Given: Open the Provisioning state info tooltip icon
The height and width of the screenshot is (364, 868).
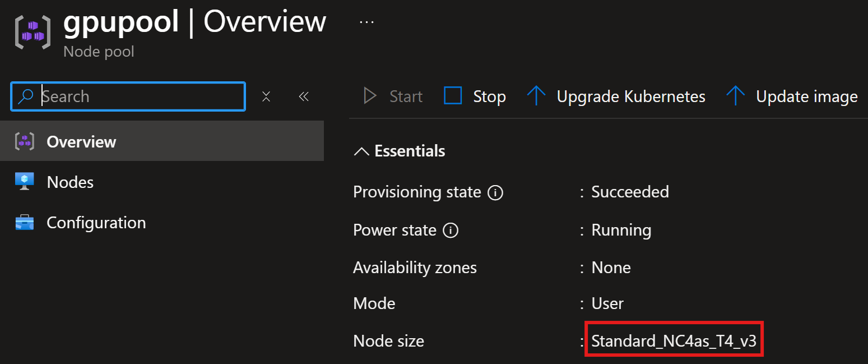Looking at the screenshot, I should point(496,192).
